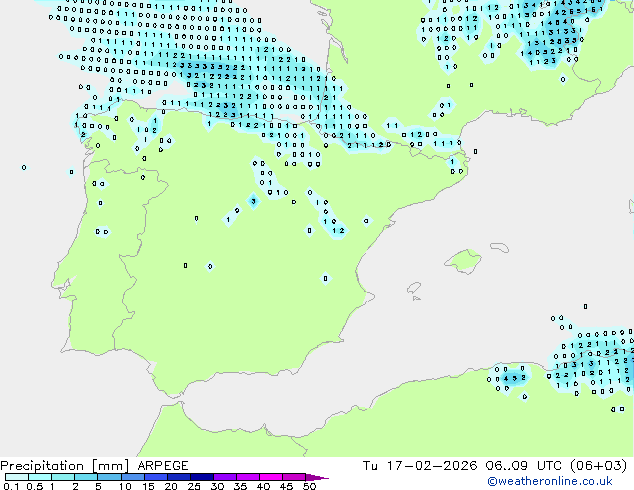Click Menorca island outline on the map
634x490 pixels.
tap(500, 247)
